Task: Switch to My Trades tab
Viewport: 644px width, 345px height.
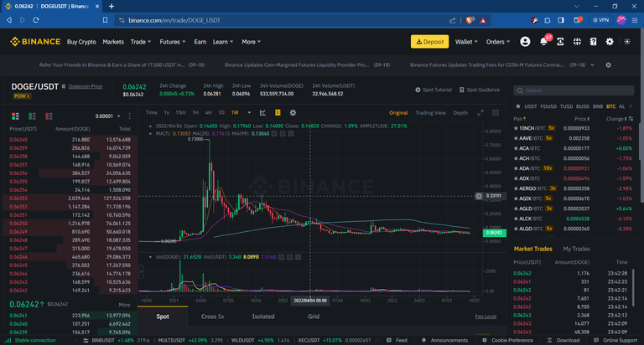Action: 576,249
